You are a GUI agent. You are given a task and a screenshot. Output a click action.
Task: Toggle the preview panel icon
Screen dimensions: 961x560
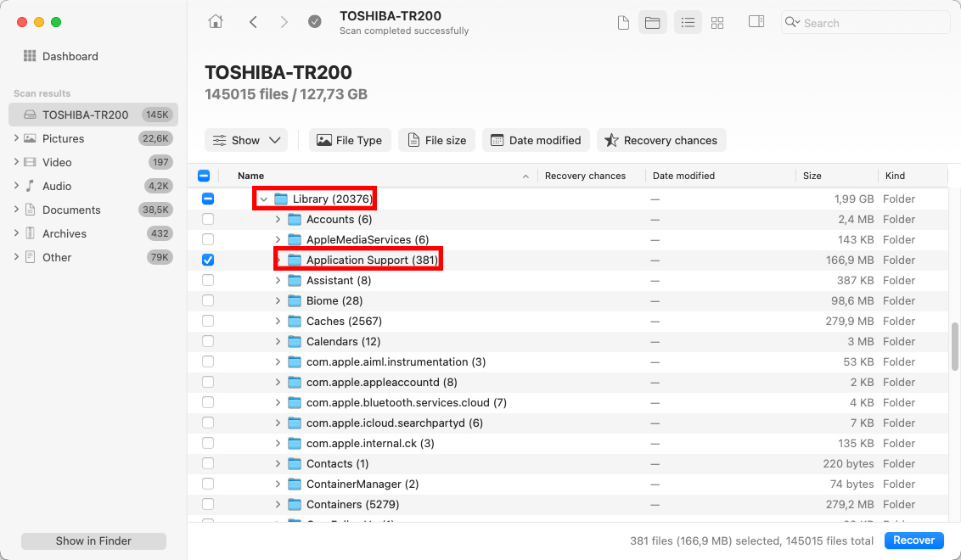tap(756, 22)
